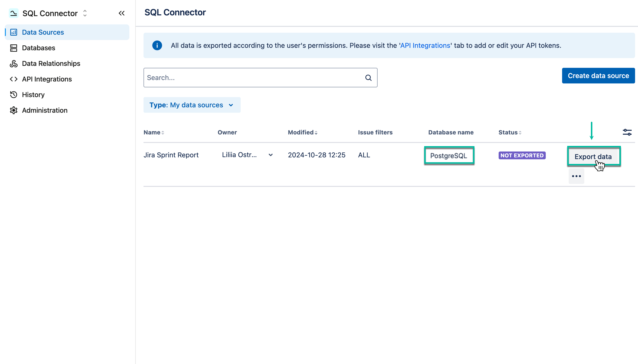The height and width of the screenshot is (364, 638).
Task: Open the SQL Connector app switcher
Action: coord(84,13)
